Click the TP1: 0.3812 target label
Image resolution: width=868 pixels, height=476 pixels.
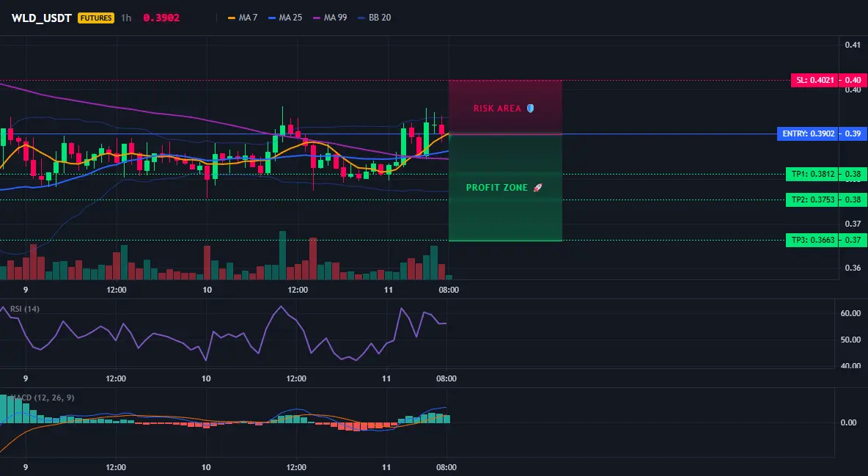(812, 174)
